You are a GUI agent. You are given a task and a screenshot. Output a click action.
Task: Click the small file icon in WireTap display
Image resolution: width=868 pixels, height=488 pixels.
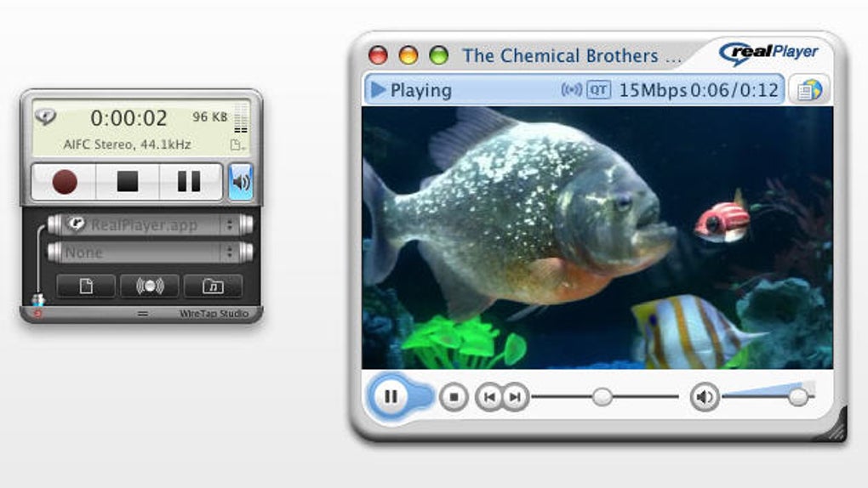(x=237, y=145)
